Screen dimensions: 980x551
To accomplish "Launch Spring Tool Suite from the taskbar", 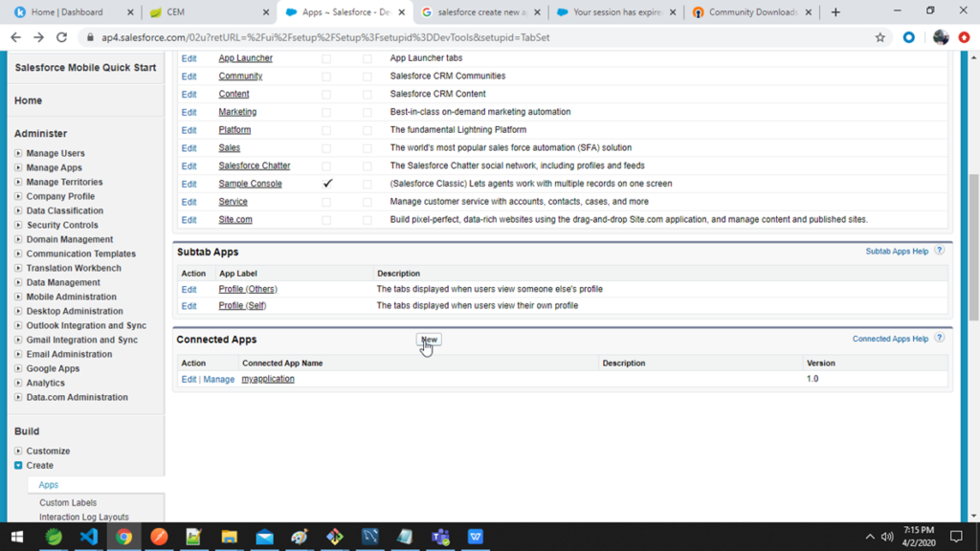I will [x=54, y=537].
